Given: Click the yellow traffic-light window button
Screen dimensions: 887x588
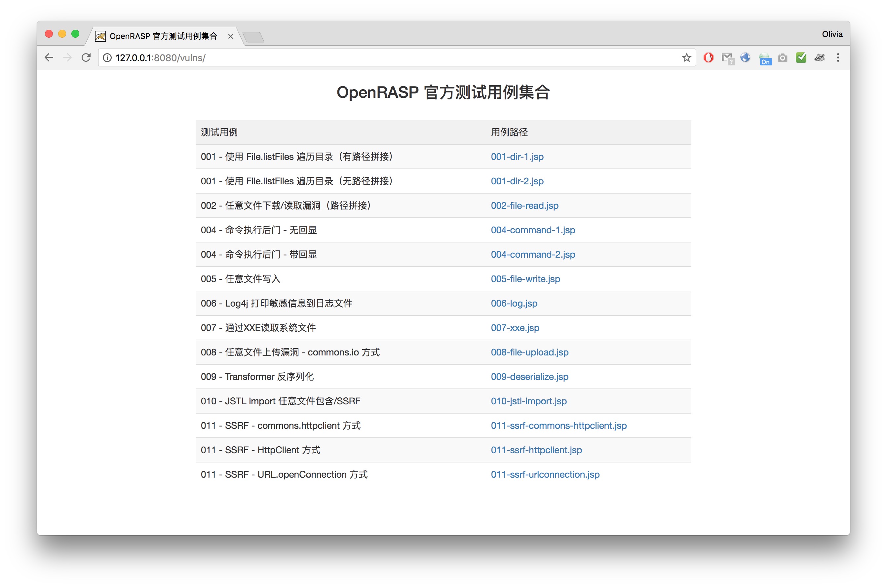Looking at the screenshot, I should pos(62,33).
